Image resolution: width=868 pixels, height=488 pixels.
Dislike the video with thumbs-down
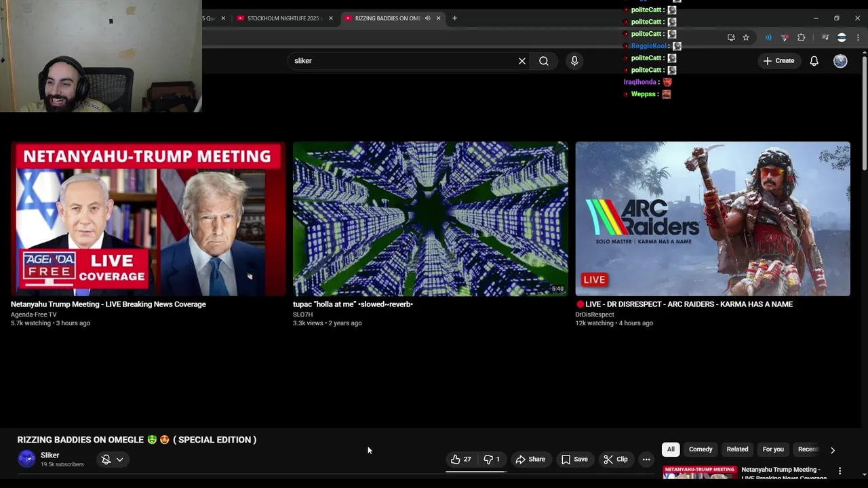(492, 460)
